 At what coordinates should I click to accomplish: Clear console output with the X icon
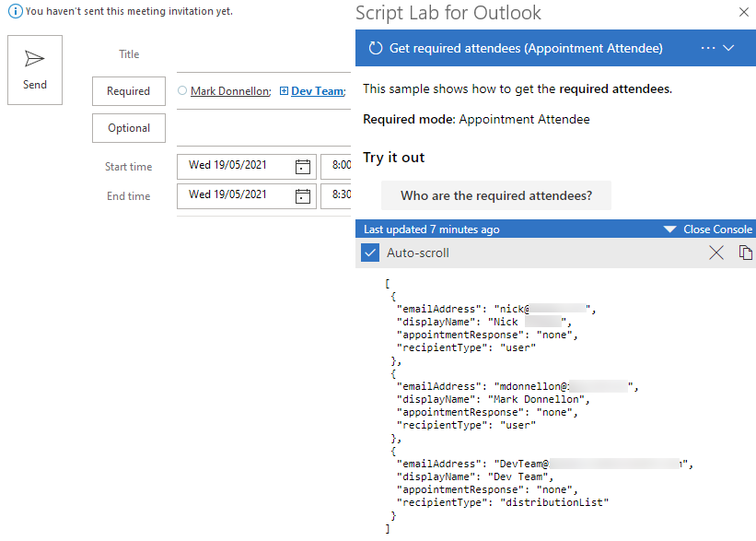click(716, 252)
